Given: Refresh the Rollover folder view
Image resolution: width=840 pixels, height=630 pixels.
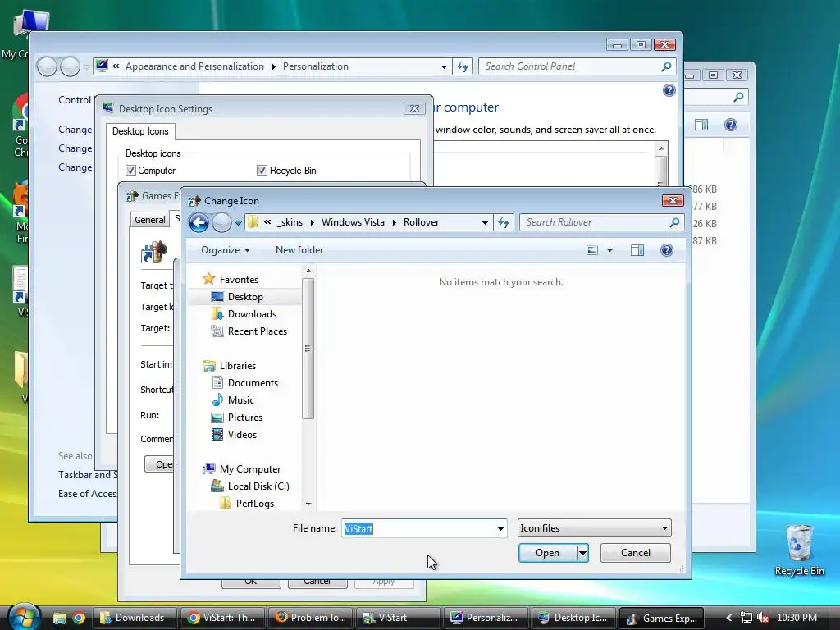Looking at the screenshot, I should 504,222.
